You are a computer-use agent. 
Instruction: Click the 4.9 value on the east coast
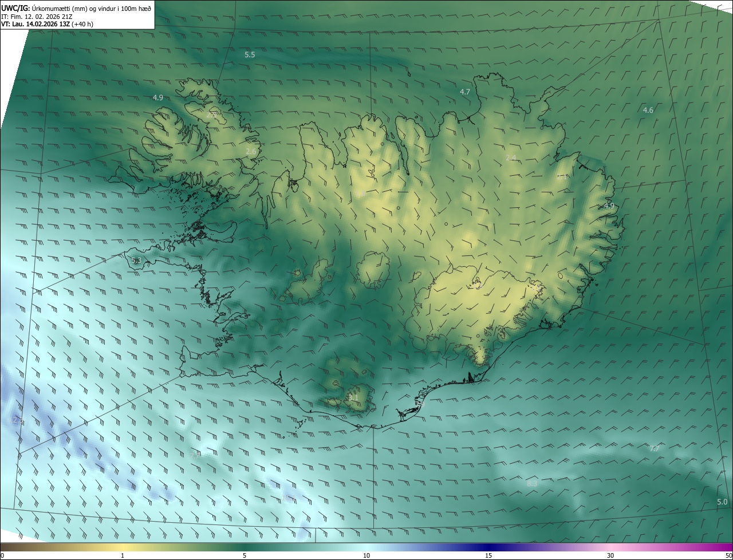[609, 206]
